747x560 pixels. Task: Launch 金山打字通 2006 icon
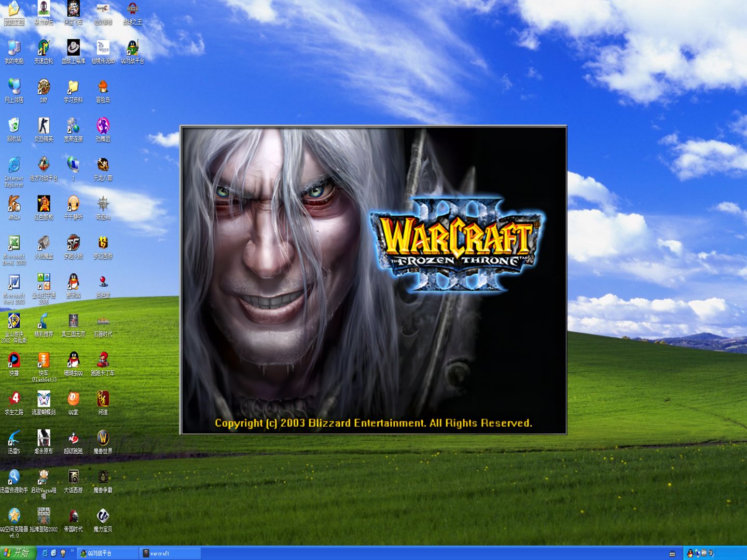tap(44, 282)
